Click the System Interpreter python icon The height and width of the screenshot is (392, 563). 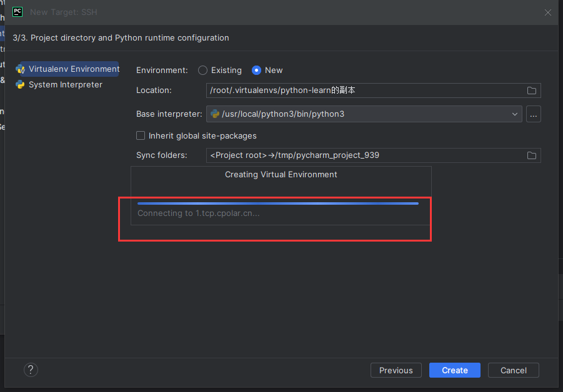[x=20, y=85]
